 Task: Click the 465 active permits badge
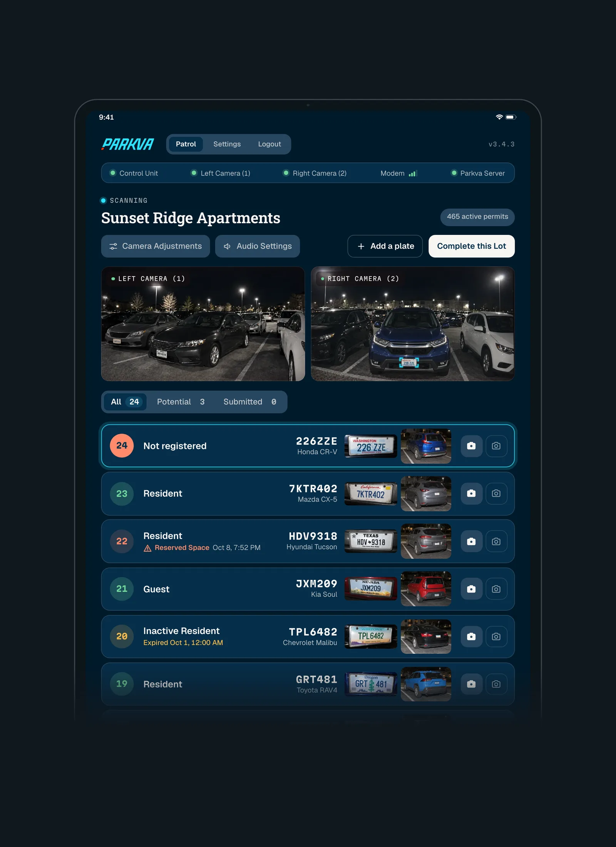477,217
